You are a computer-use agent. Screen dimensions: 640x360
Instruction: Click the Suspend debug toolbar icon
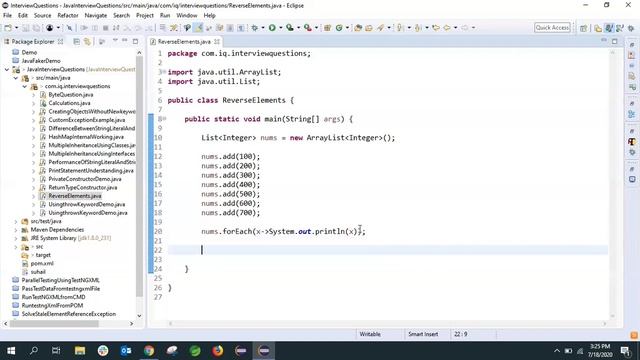click(x=95, y=28)
